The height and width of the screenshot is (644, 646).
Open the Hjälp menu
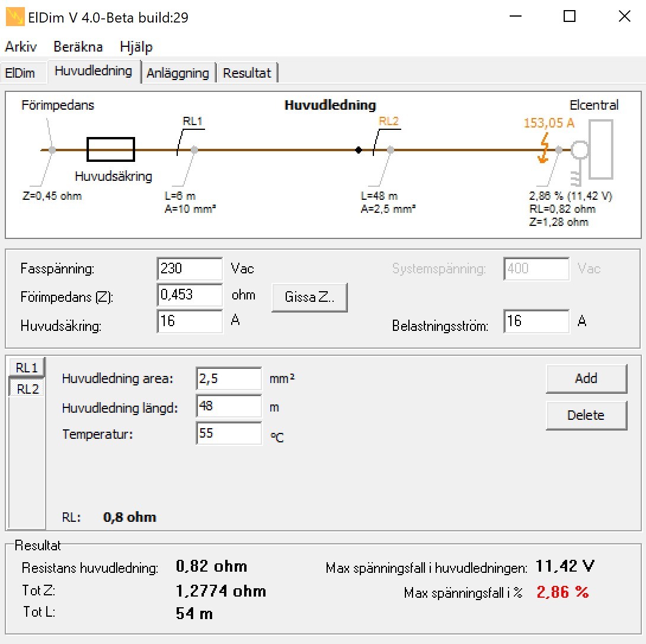136,47
